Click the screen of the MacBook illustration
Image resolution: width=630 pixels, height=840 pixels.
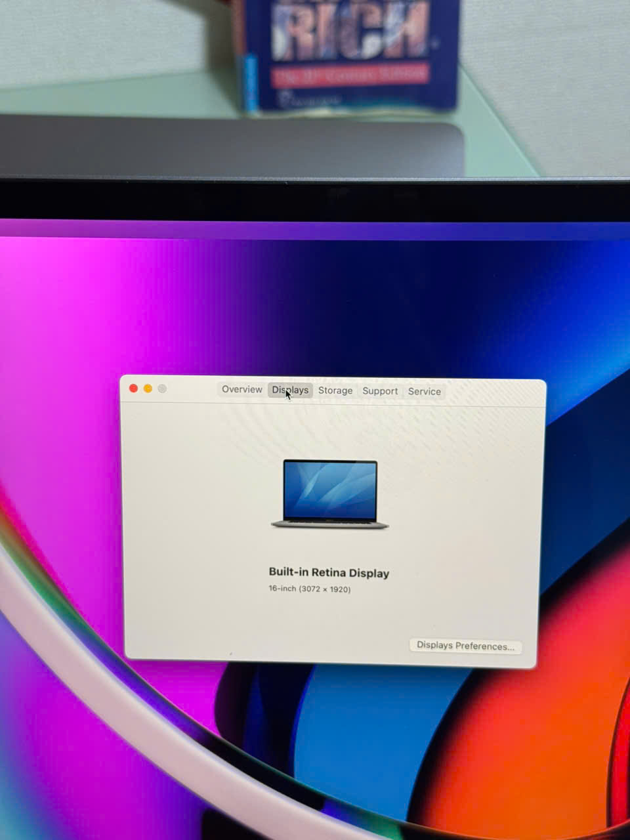tap(330, 489)
